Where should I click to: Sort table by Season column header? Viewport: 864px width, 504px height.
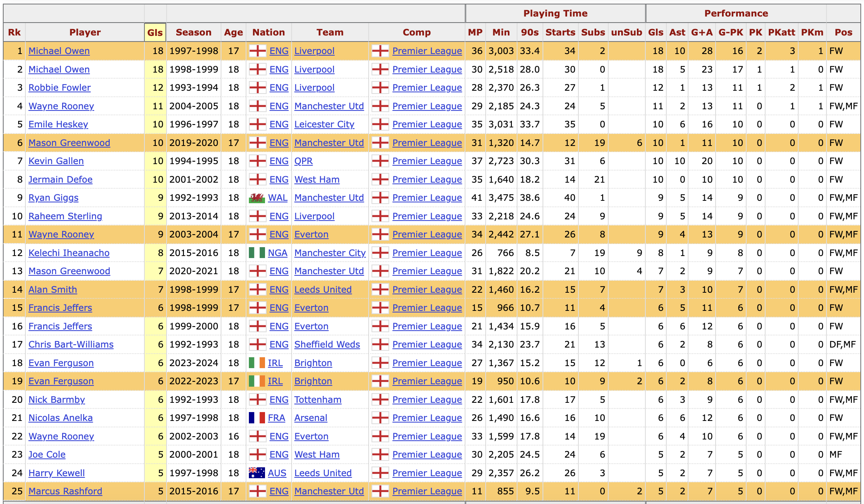pos(193,33)
